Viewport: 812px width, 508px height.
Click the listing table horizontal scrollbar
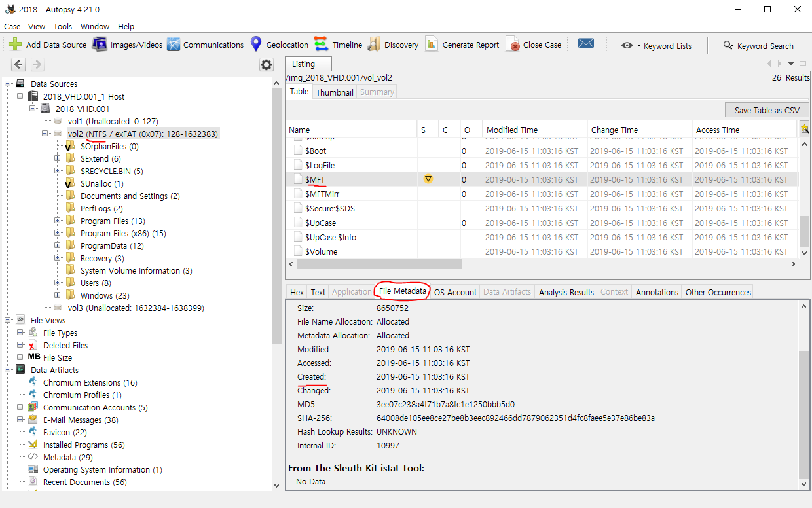pyautogui.click(x=379, y=264)
